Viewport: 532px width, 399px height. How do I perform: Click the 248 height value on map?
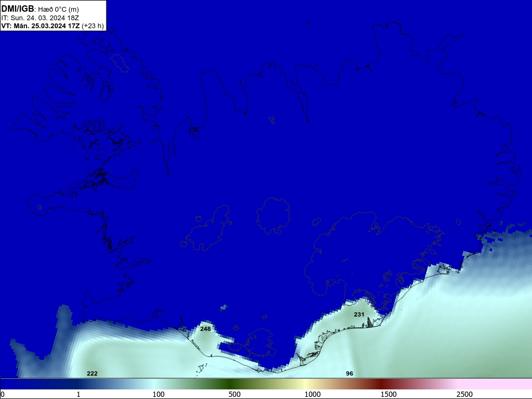point(205,329)
